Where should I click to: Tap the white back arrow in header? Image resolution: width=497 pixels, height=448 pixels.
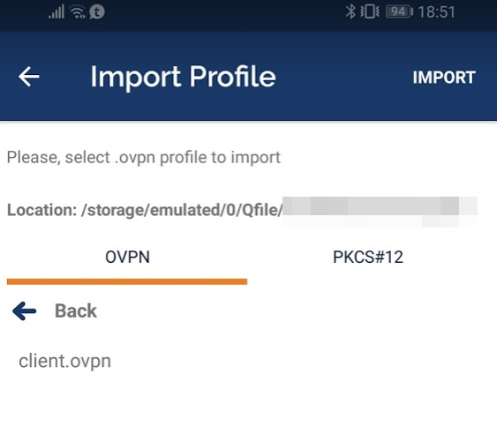pyautogui.click(x=28, y=77)
